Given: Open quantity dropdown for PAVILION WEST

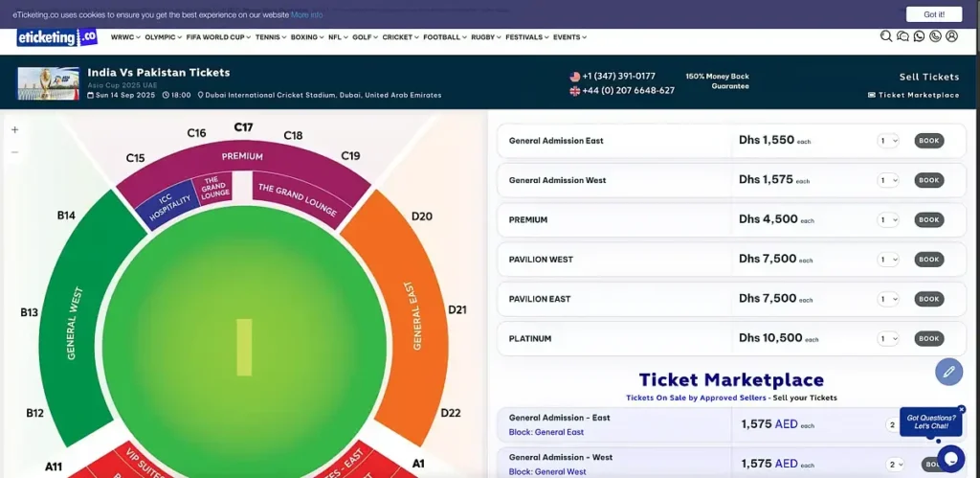Looking at the screenshot, I should tap(887, 260).
